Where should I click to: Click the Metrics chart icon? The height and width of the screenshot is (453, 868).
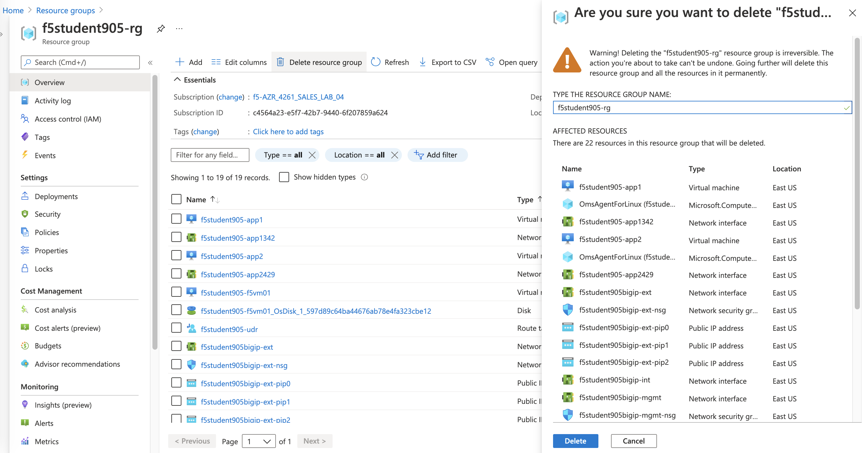25,441
